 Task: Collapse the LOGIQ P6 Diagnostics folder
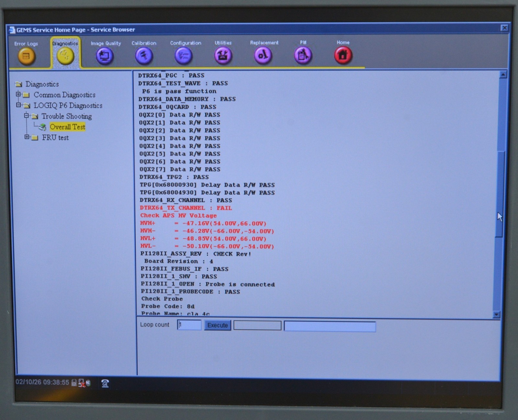18,105
